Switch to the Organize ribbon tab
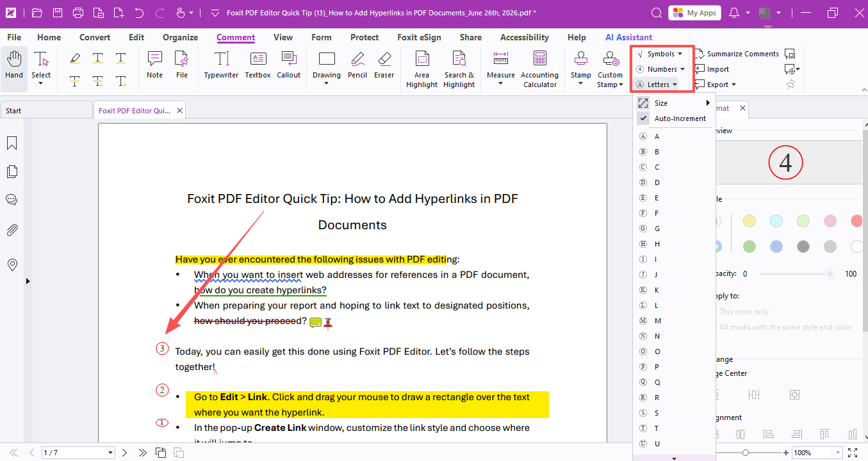Viewport: 868px width, 461px height. [180, 37]
